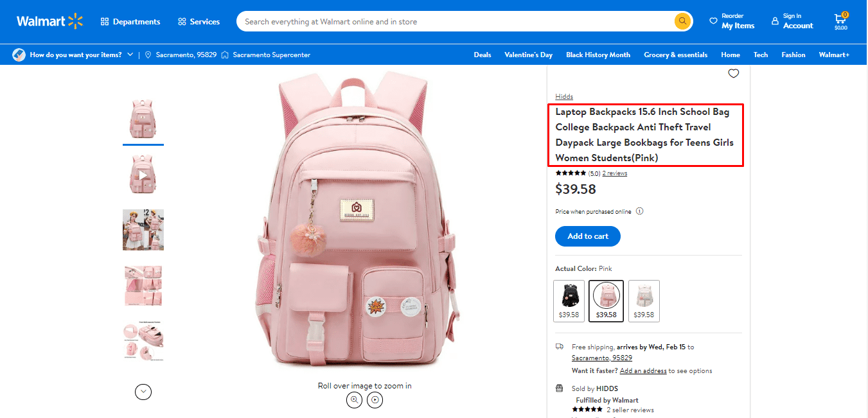Open the '2 reviews' link
This screenshot has width=868, height=418.
click(614, 173)
